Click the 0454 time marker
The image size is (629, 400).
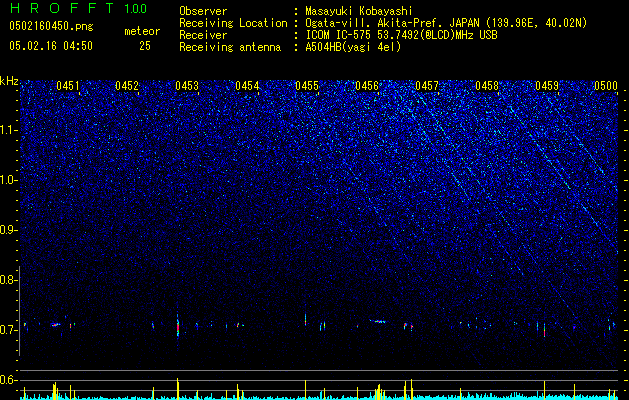click(x=247, y=86)
